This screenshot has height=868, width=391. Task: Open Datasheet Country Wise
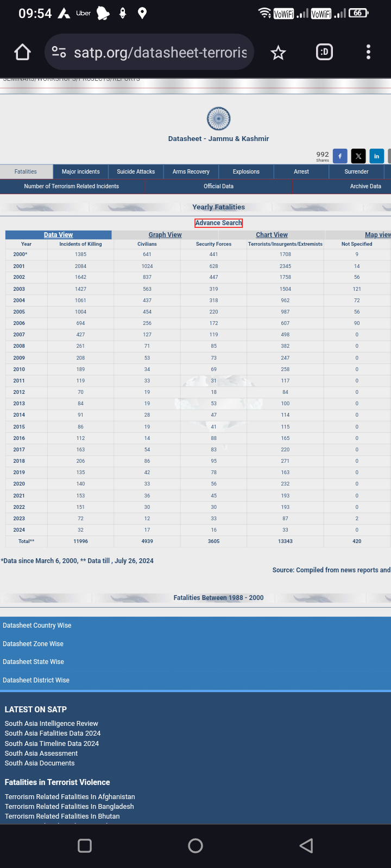click(x=37, y=626)
